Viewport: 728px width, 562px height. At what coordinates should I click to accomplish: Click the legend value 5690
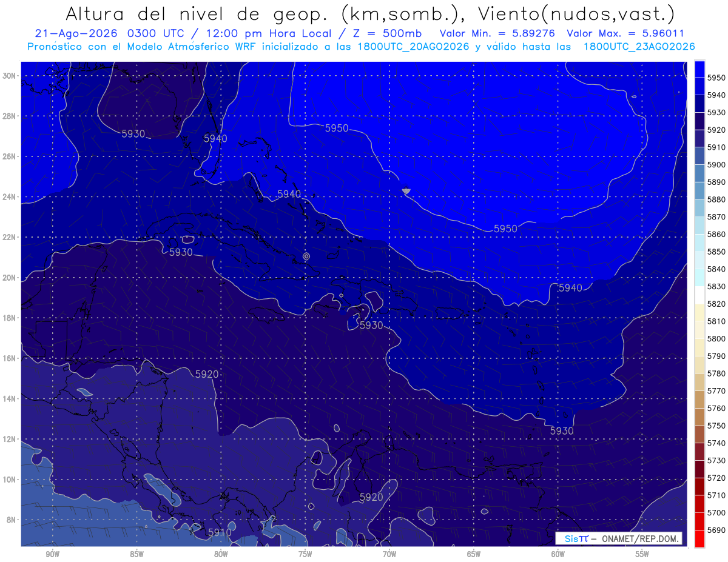click(x=716, y=529)
